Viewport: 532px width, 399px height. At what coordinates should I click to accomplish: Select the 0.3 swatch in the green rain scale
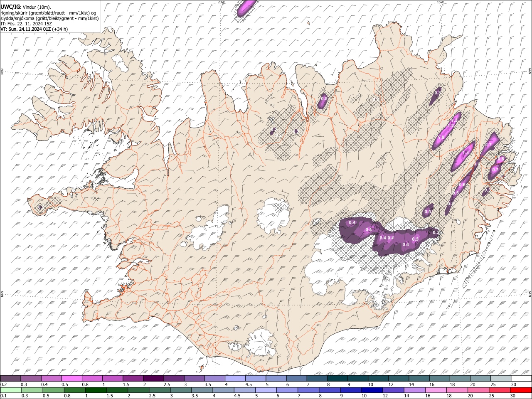tap(32, 390)
